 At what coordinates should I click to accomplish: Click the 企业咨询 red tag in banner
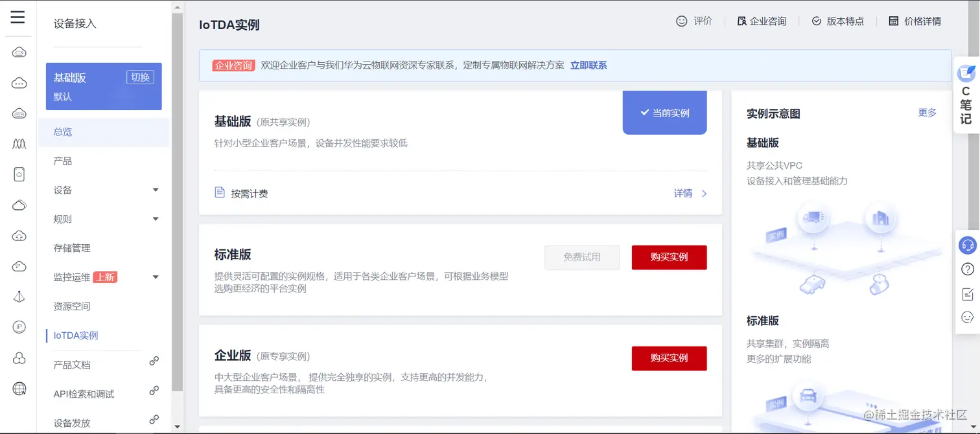coord(233,65)
